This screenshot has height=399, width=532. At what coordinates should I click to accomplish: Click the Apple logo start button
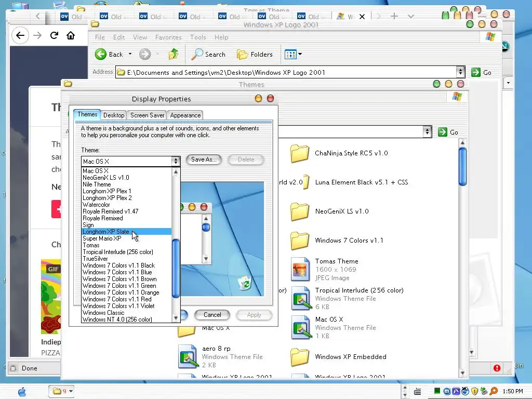coord(22,392)
